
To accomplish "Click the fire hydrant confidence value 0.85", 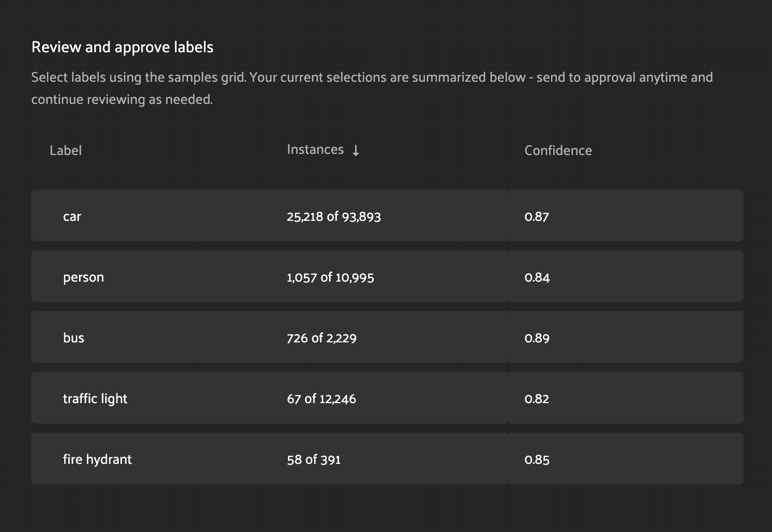I will pos(537,459).
